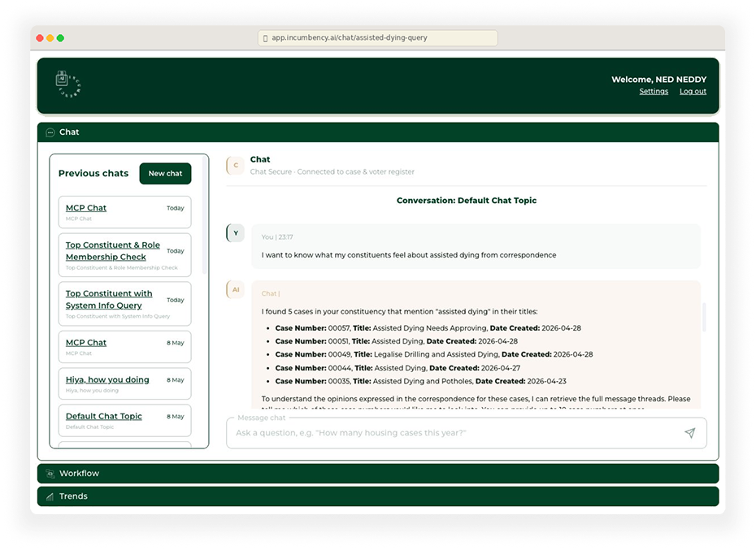Image resolution: width=756 pixels, height=550 pixels.
Task: Click the yellow macOS minimize button
Action: coord(50,38)
